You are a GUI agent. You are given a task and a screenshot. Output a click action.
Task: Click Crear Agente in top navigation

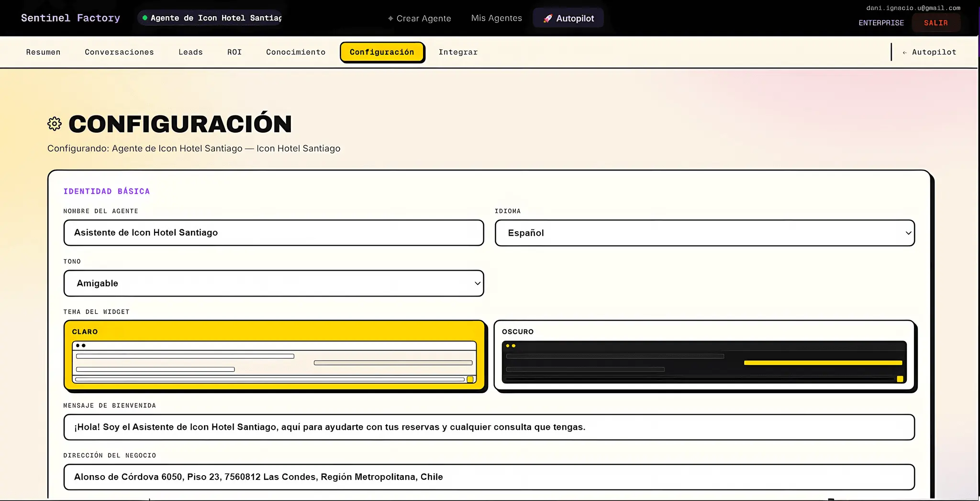419,18
